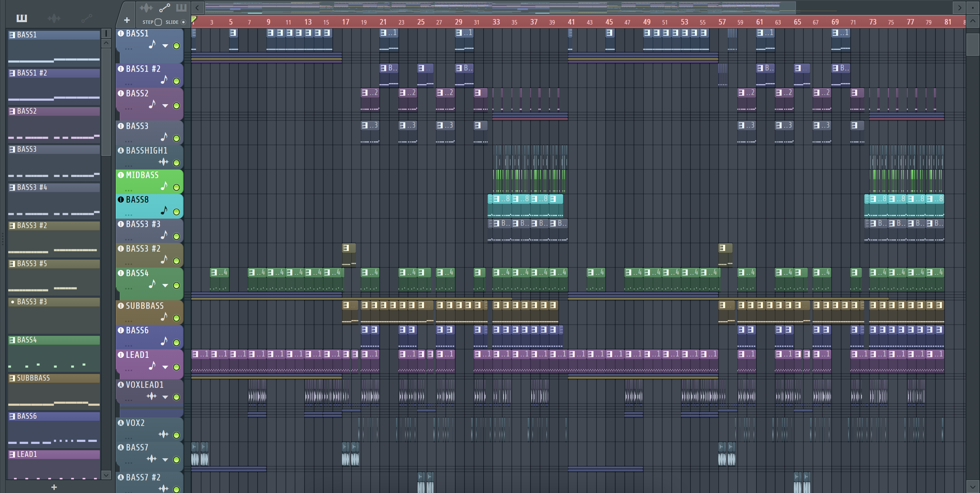Image resolution: width=980 pixels, height=493 pixels.
Task: Click the round icon beside MIDBASS track name
Action: pos(121,175)
